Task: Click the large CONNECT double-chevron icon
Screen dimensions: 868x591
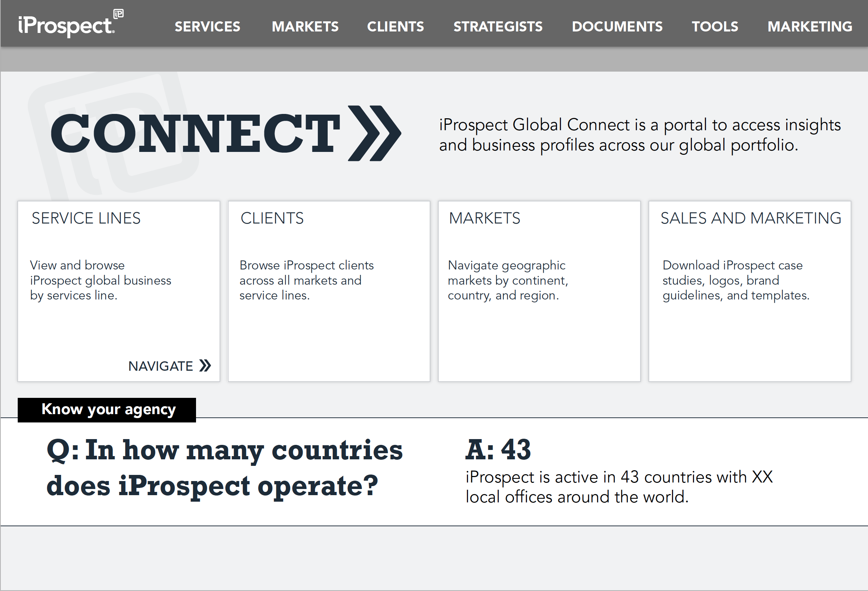Action: click(x=374, y=133)
